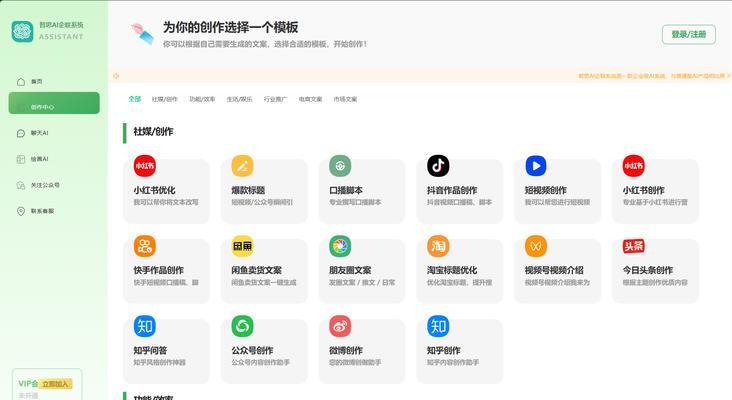Click the red Weibo icon
732x400 pixels.
click(x=340, y=326)
